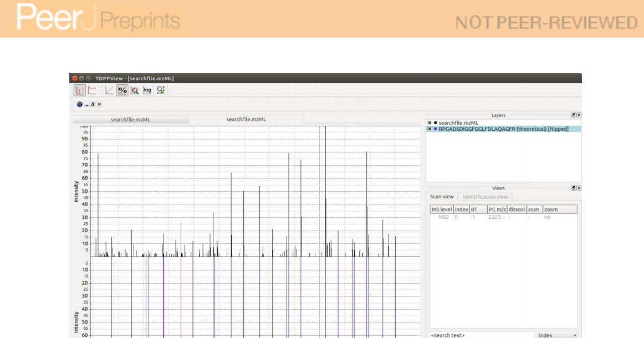Restore the inner spectrum subwindow
This screenshot has height=338, width=644.
coord(93,104)
